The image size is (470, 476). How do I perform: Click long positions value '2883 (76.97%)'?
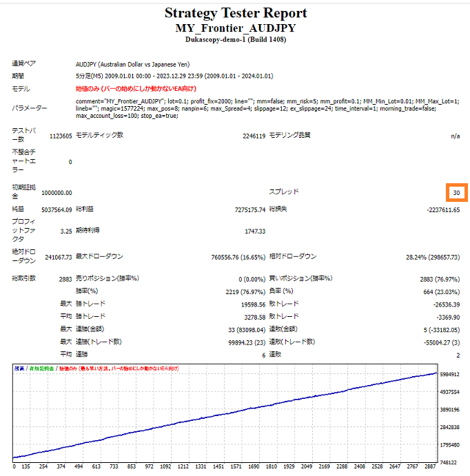click(x=440, y=279)
